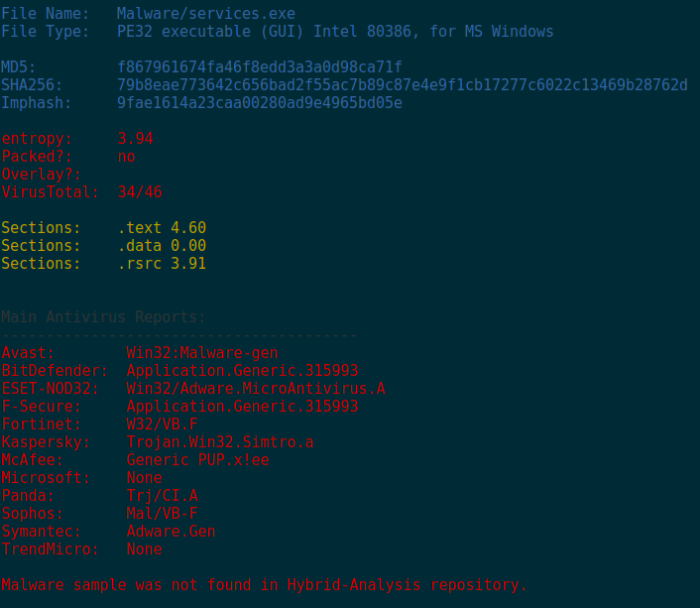Click ESET-NOD32 result Win32/Adware.MicroAntivirus.A

256,389
